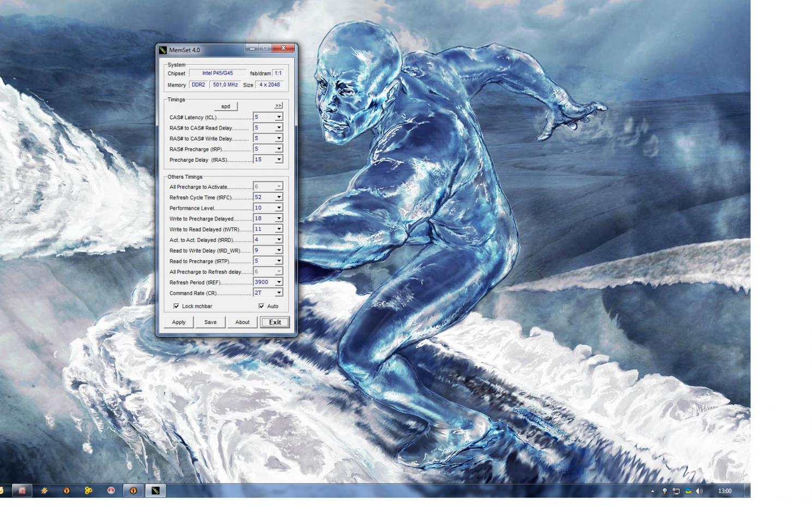Open Act. to Act. Delayed (tRRD) dropdown
The height and width of the screenshot is (507, 812).
[279, 240]
